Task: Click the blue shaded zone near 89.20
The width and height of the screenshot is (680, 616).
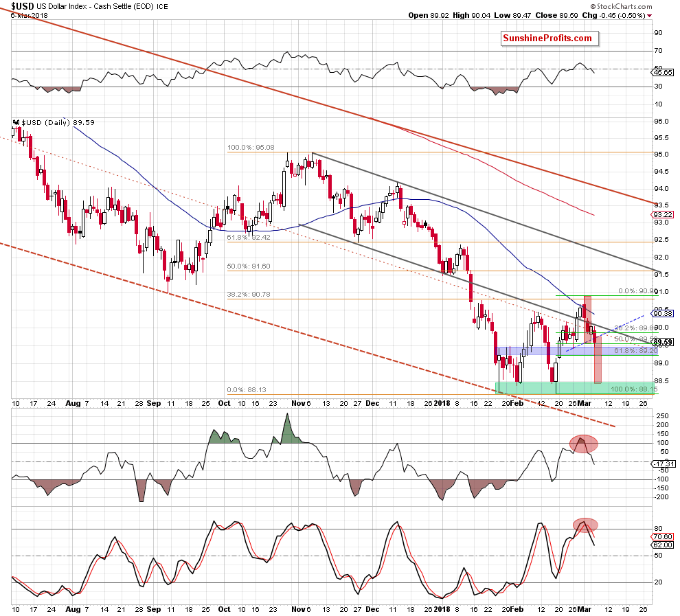Action: coord(576,351)
